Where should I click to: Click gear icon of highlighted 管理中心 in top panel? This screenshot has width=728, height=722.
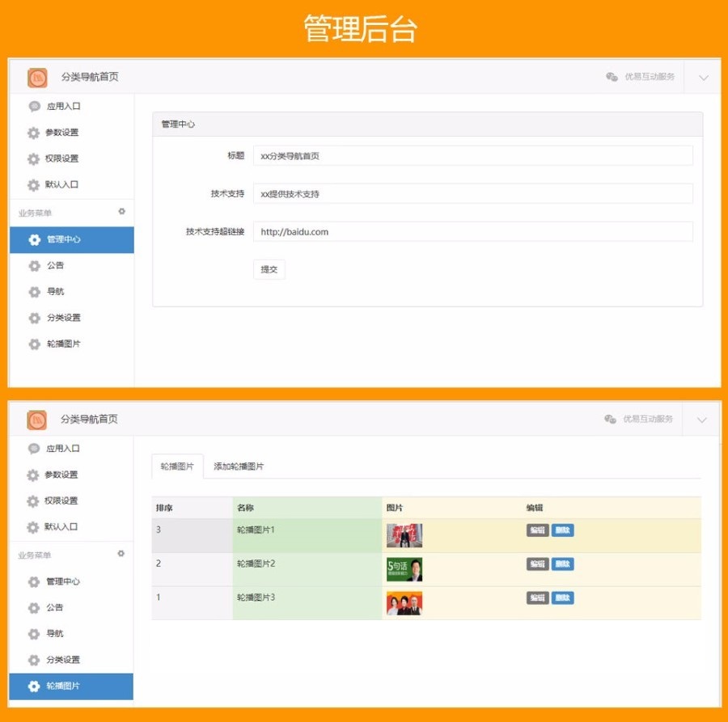tap(34, 239)
